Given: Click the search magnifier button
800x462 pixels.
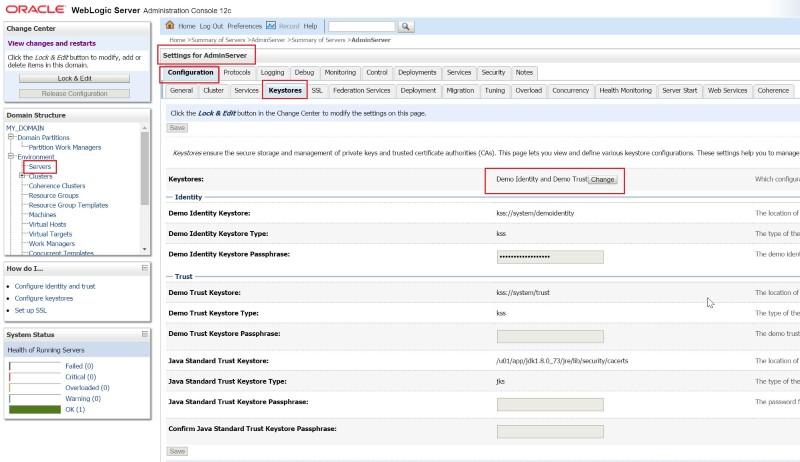Looking at the screenshot, I should pos(406,27).
